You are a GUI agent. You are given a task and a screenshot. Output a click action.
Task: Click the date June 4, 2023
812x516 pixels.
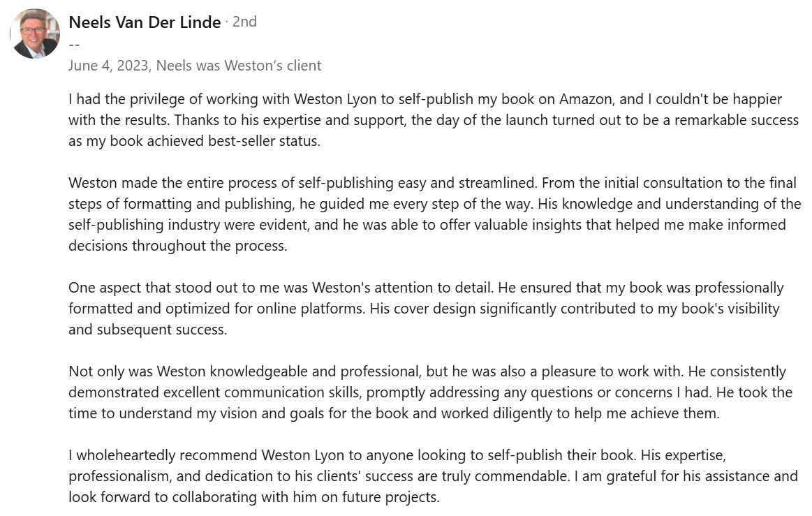108,66
